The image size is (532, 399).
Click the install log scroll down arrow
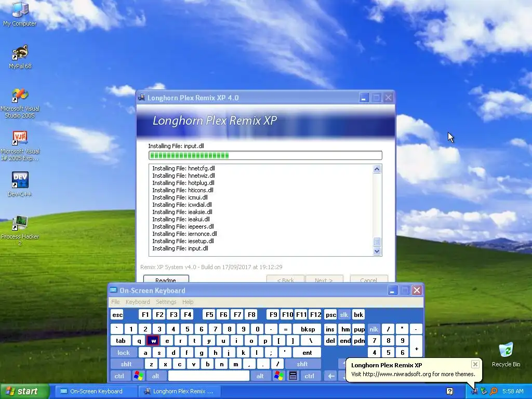tap(377, 251)
